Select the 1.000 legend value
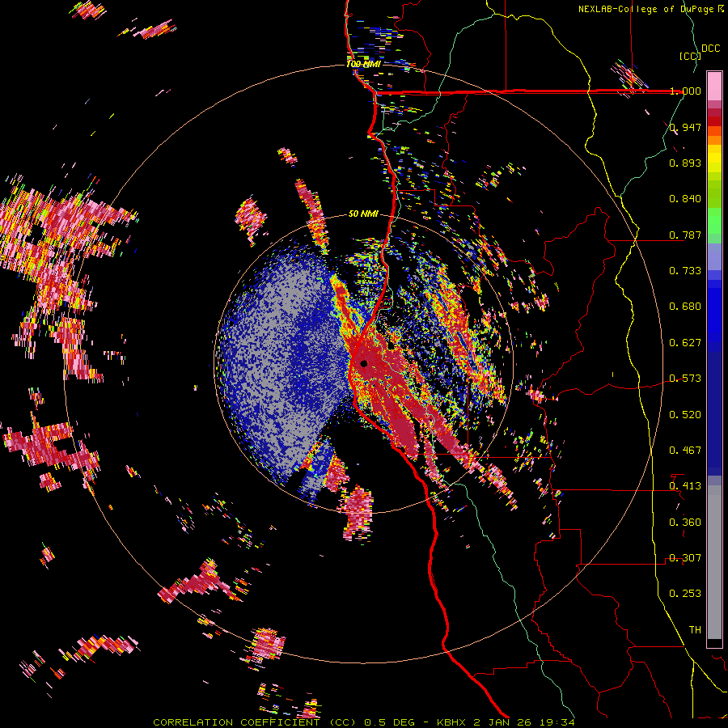The height and width of the screenshot is (728, 728). pyautogui.click(x=685, y=91)
